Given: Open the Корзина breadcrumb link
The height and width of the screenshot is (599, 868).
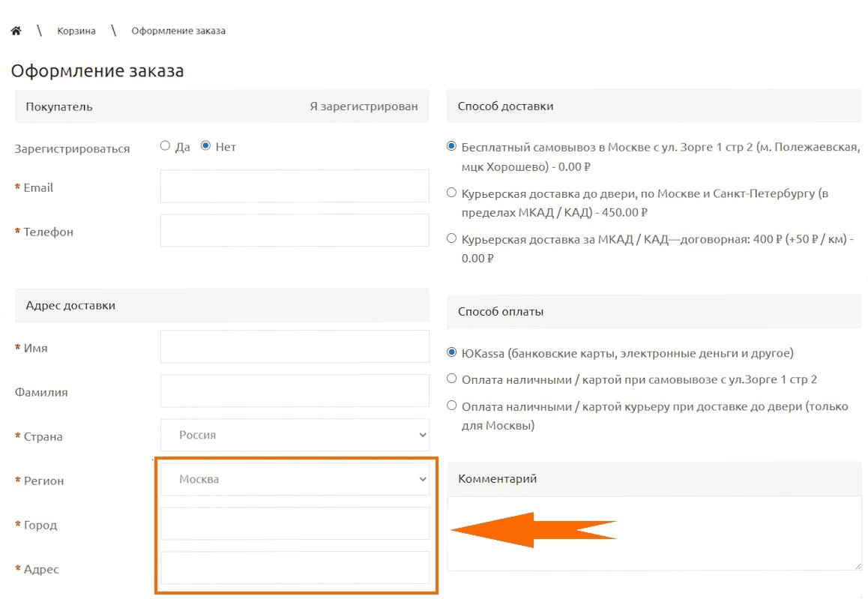Looking at the screenshot, I should 76,31.
